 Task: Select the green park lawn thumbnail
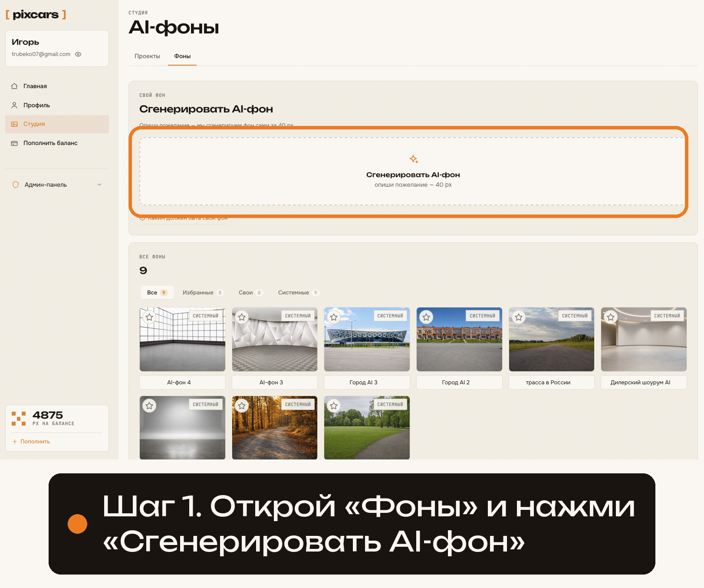click(367, 428)
